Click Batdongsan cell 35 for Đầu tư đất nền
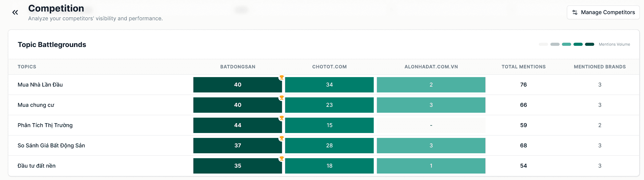Image resolution: width=644 pixels, height=180 pixels. click(x=238, y=166)
